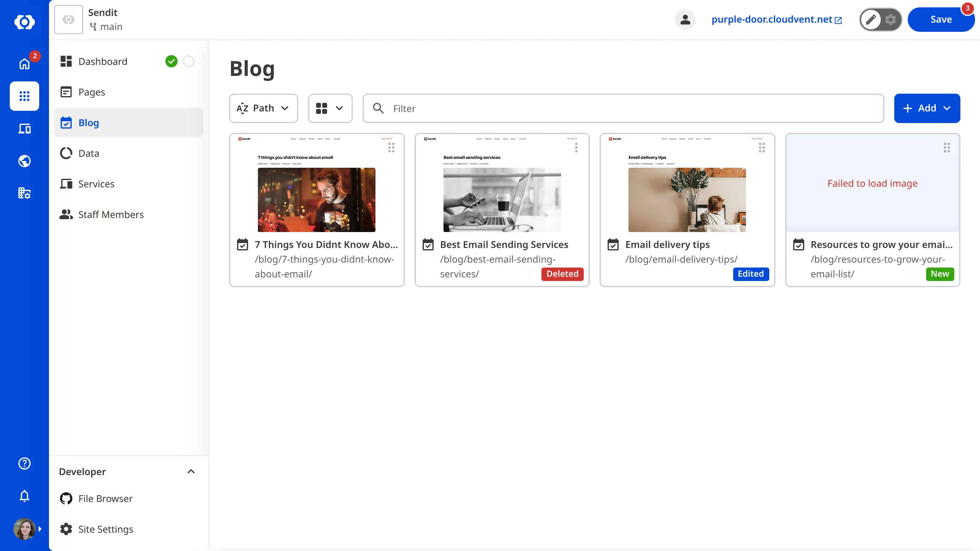Open options for Resources to grow card

point(947,148)
